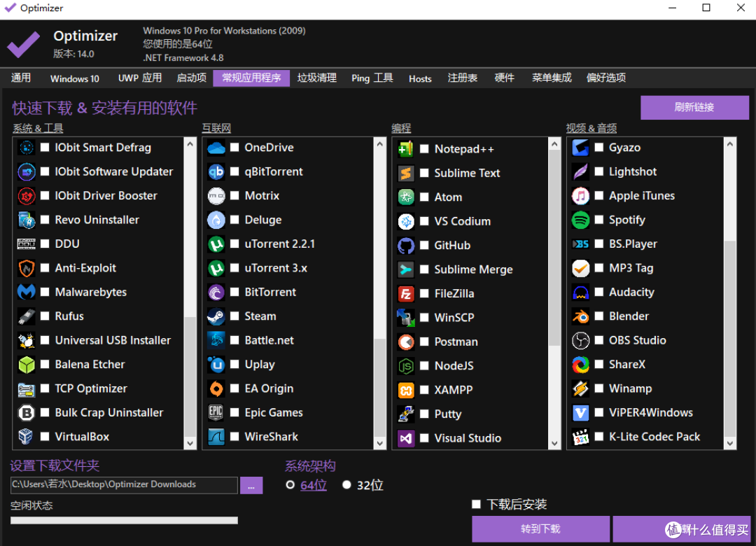This screenshot has height=546, width=756.
Task: Select the 64位 architecture radio button
Action: tap(290, 484)
